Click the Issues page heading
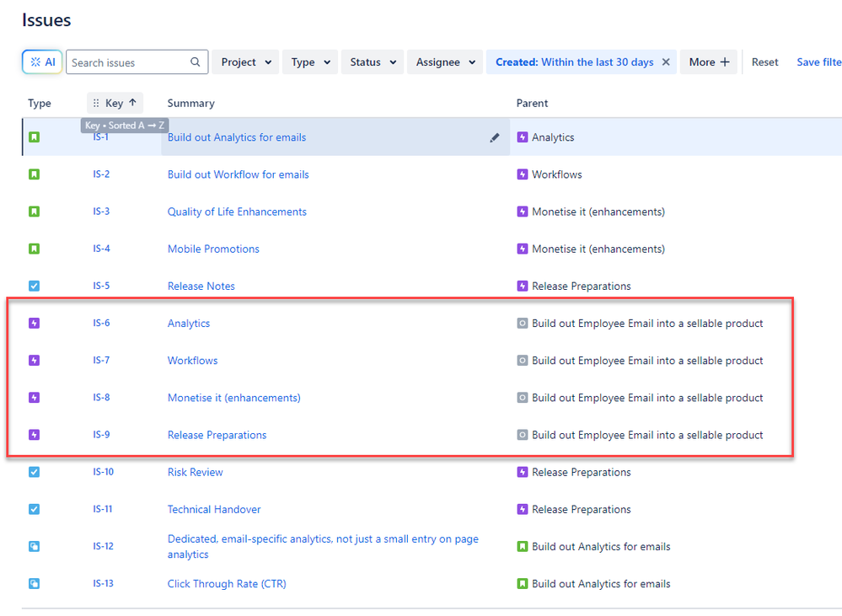Viewport: 842px width, 616px height. coord(46,20)
